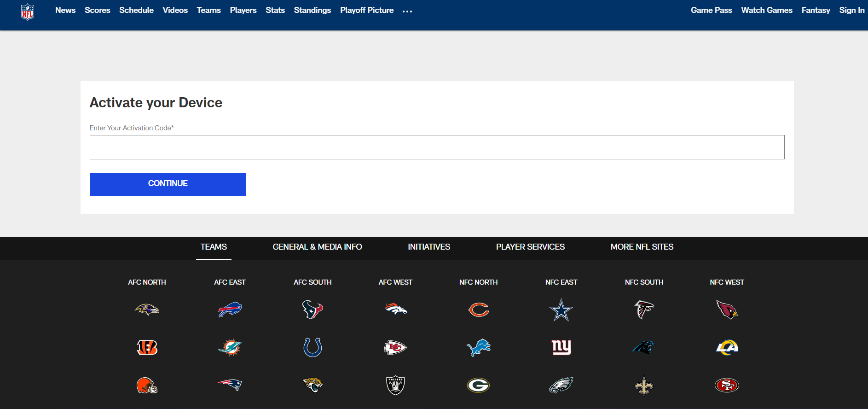Image resolution: width=868 pixels, height=409 pixels.
Task: Select the Los Angeles Rams logo
Action: point(727,347)
